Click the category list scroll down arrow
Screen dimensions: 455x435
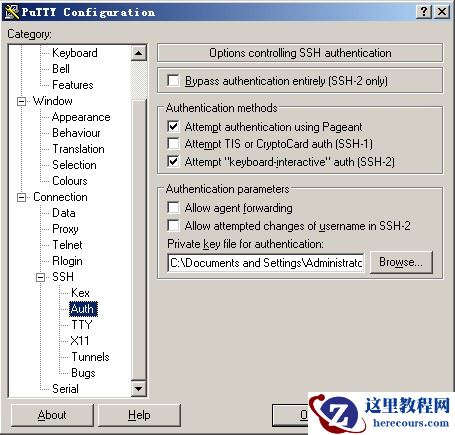(x=138, y=388)
